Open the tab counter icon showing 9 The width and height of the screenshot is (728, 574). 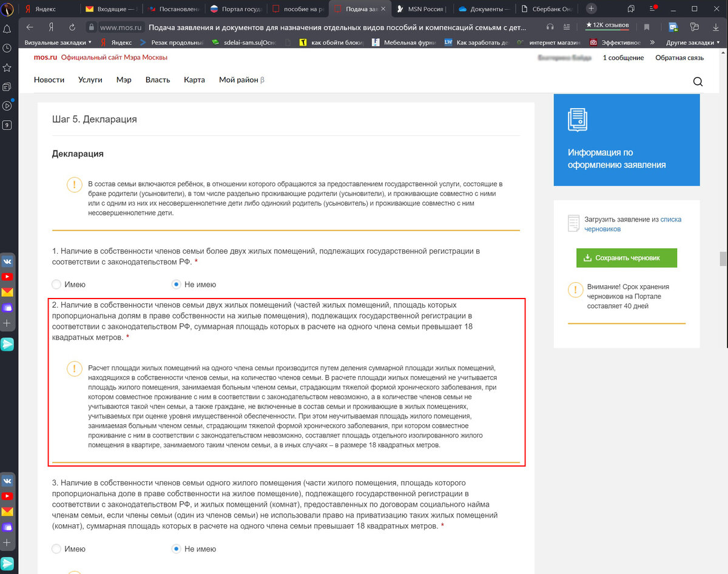pyautogui.click(x=7, y=126)
